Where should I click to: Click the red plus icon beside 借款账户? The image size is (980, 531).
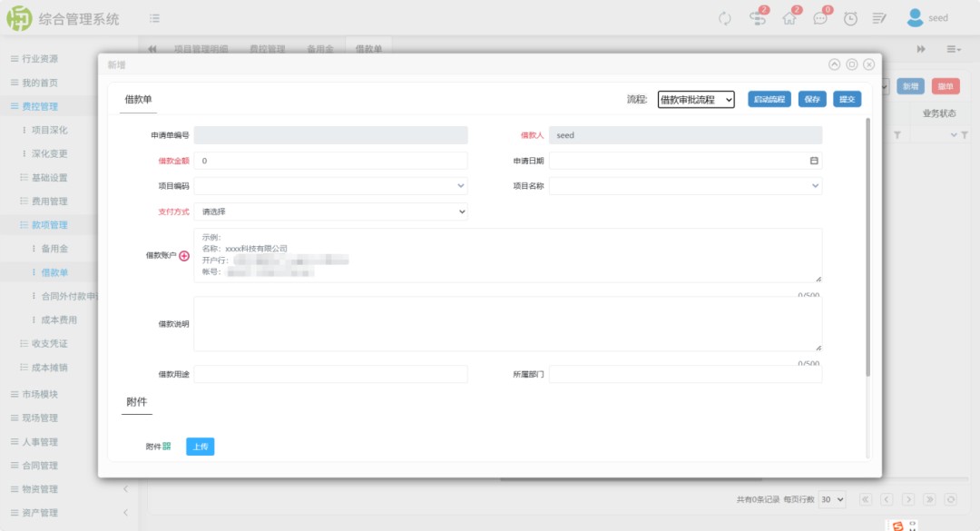[x=184, y=256]
